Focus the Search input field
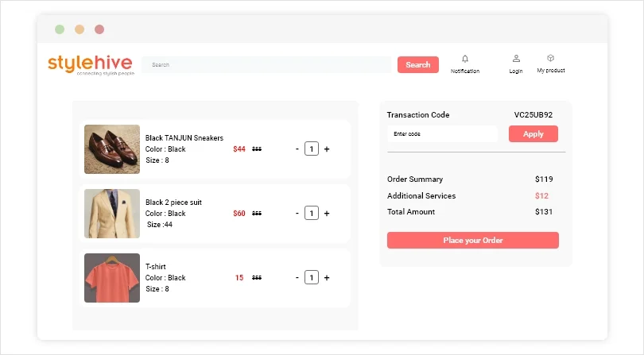The image size is (644, 355). [266, 65]
